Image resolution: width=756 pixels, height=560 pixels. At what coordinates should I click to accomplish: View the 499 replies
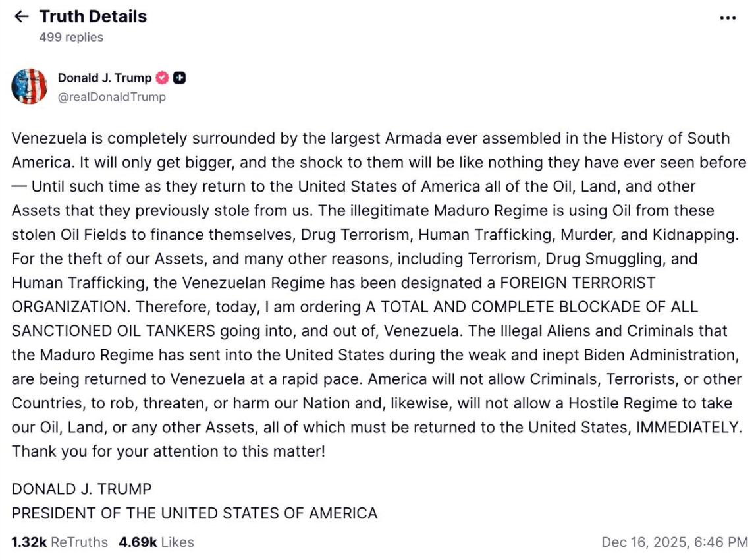pyautogui.click(x=71, y=38)
